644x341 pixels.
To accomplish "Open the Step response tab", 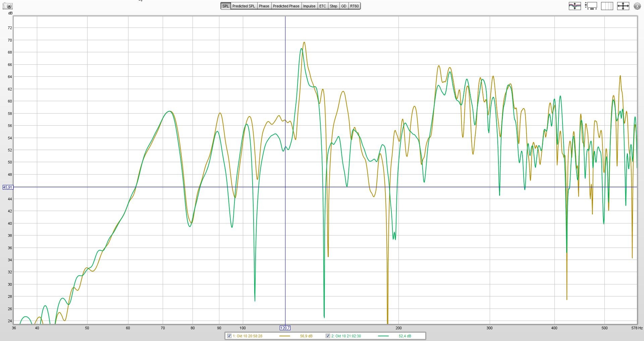I will 333,6.
